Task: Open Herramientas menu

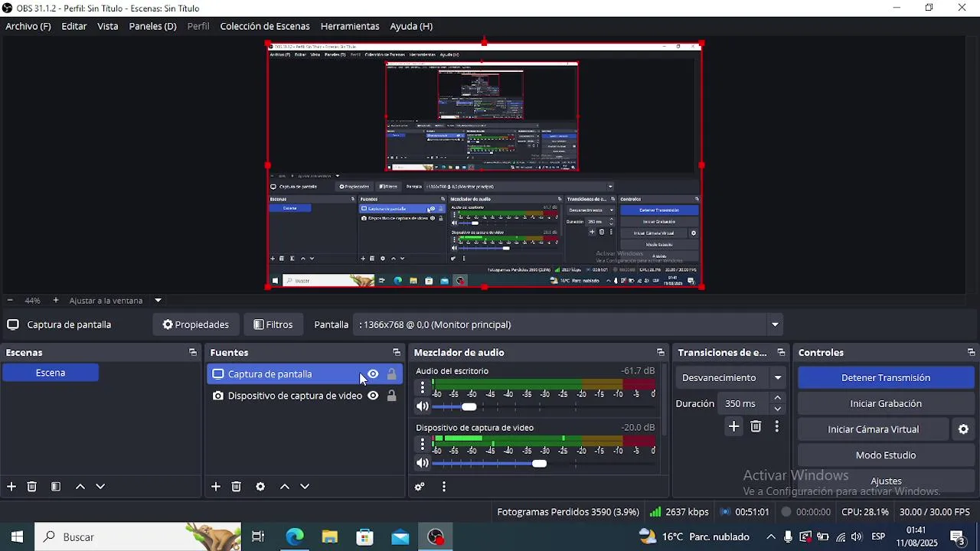Action: pyautogui.click(x=350, y=26)
